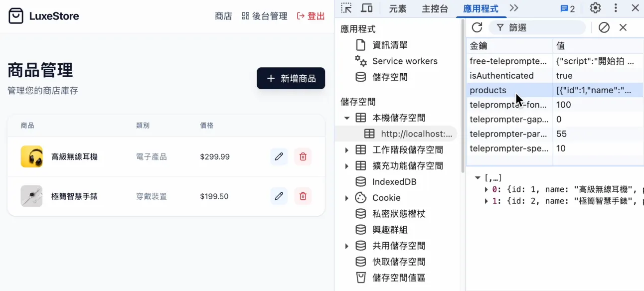Edit the 高級無線耳機 product with pencil icon

279,156
